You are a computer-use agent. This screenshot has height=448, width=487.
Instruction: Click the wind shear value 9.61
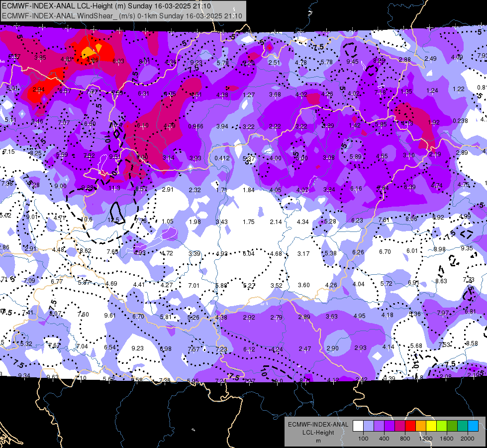pos(110,316)
